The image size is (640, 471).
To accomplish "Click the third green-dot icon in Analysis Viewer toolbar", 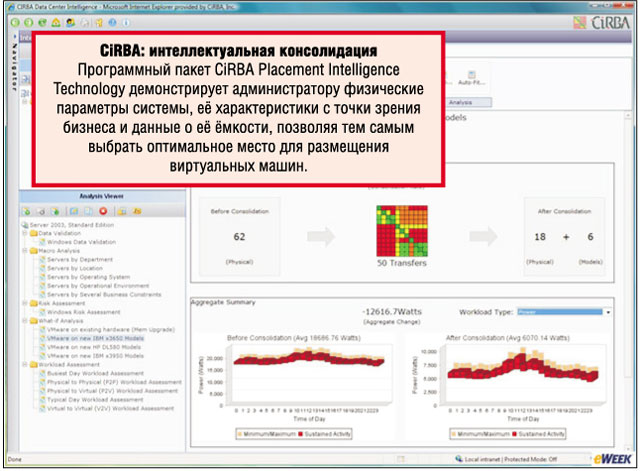I will pos(55,211).
